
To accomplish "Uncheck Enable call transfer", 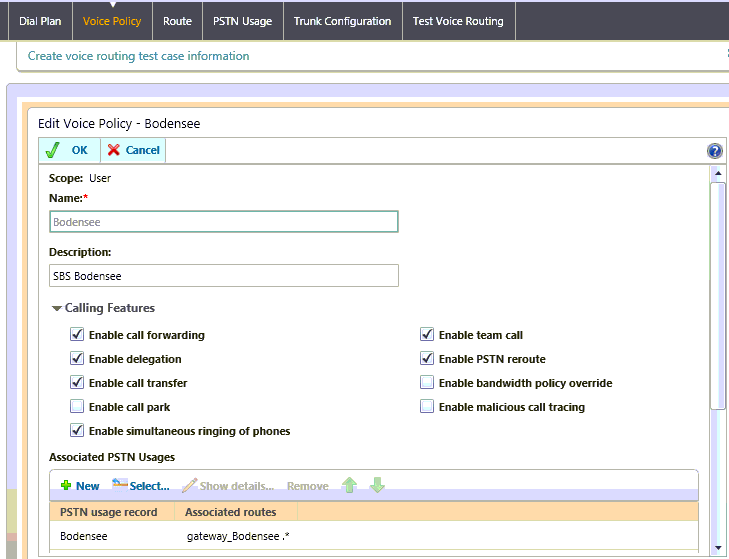I will 77,383.
